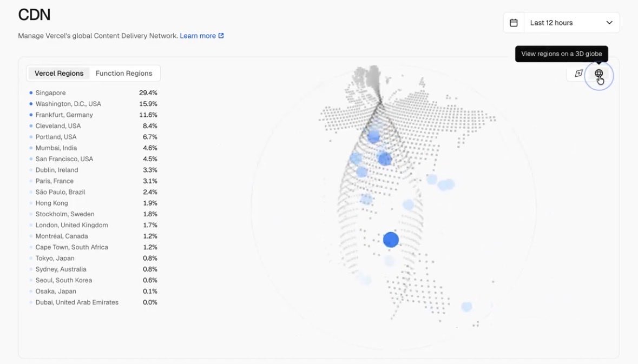
Task: Select Cape Town, South Africa row
Action: coord(93,247)
